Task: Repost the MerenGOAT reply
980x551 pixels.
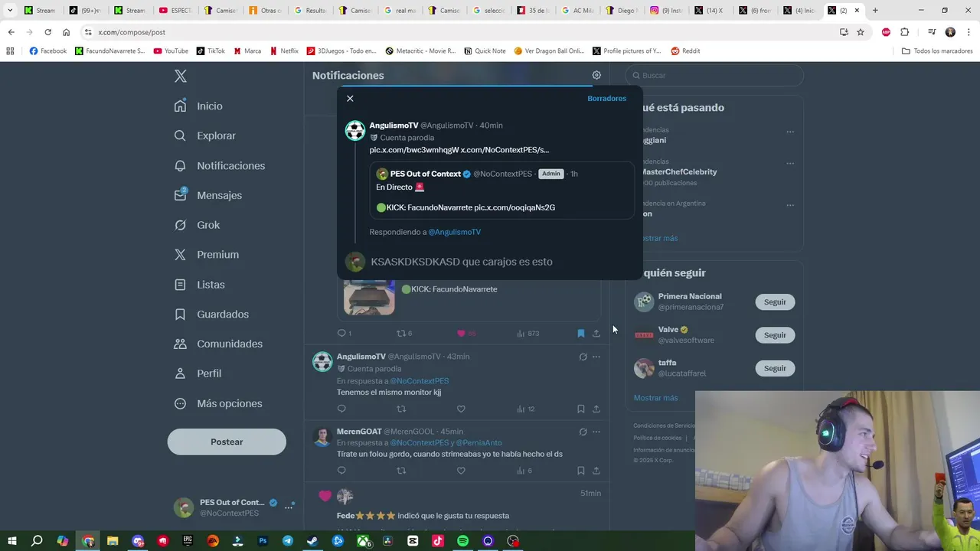Action: pos(401,471)
